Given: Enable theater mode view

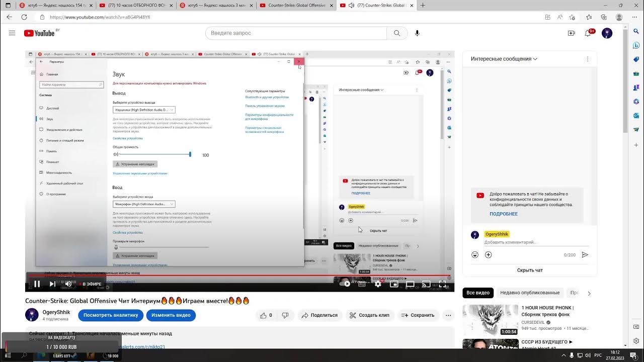Looking at the screenshot, I should click(x=410, y=284).
